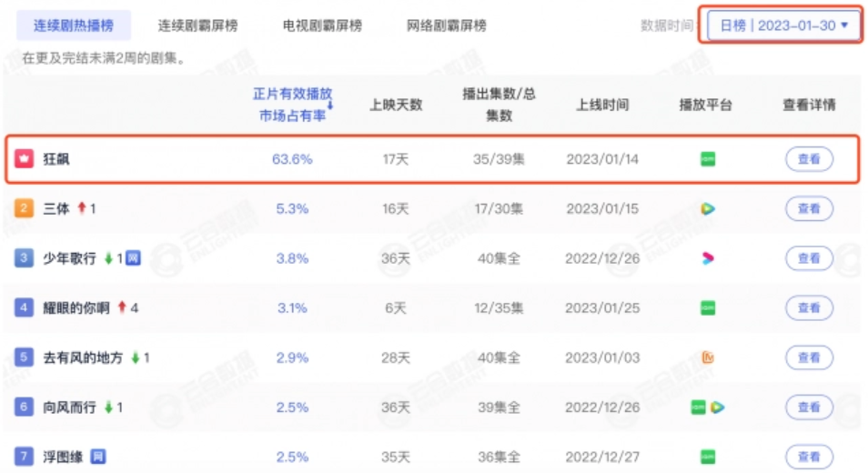Click the drama title 少年歌行

[70, 258]
